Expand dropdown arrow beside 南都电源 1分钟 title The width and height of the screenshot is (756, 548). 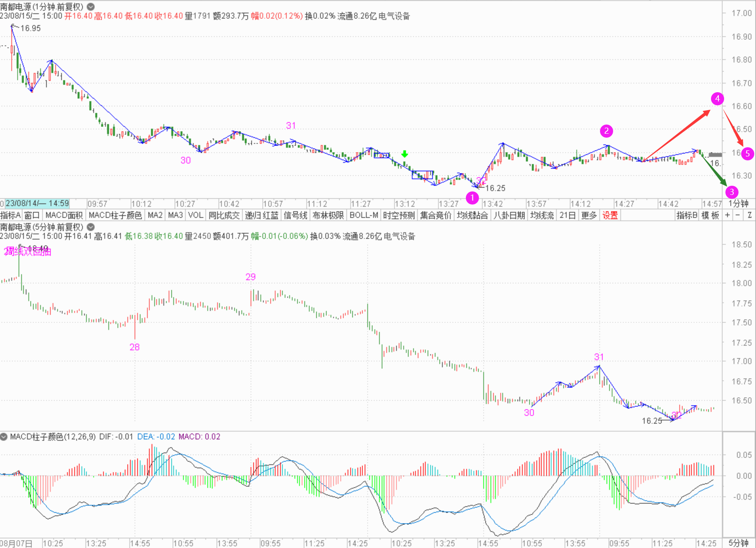91,7
